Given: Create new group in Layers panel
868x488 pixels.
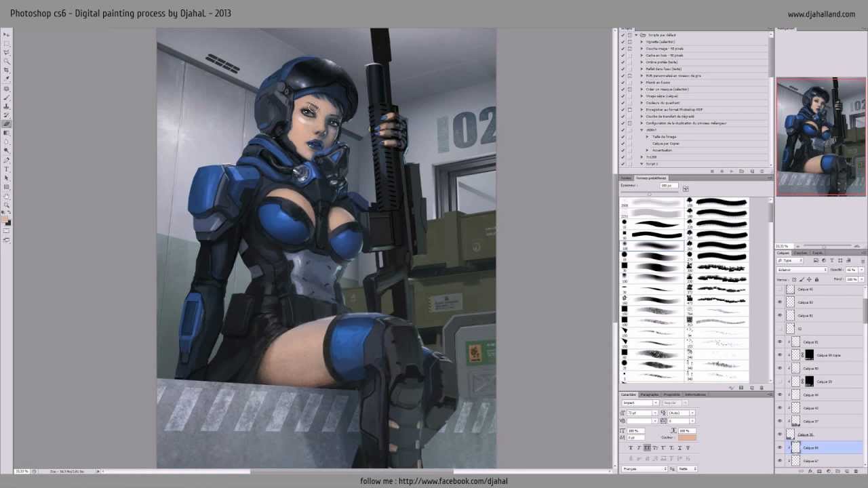Looking at the screenshot, I should click(837, 470).
